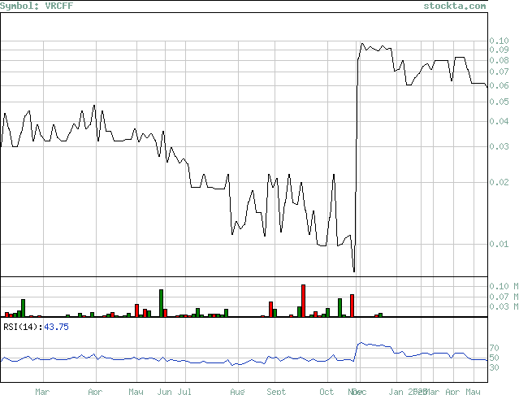Click the stockta.com site text
Image resolution: width=532 pixels, height=395 pixels.
tap(455, 6)
